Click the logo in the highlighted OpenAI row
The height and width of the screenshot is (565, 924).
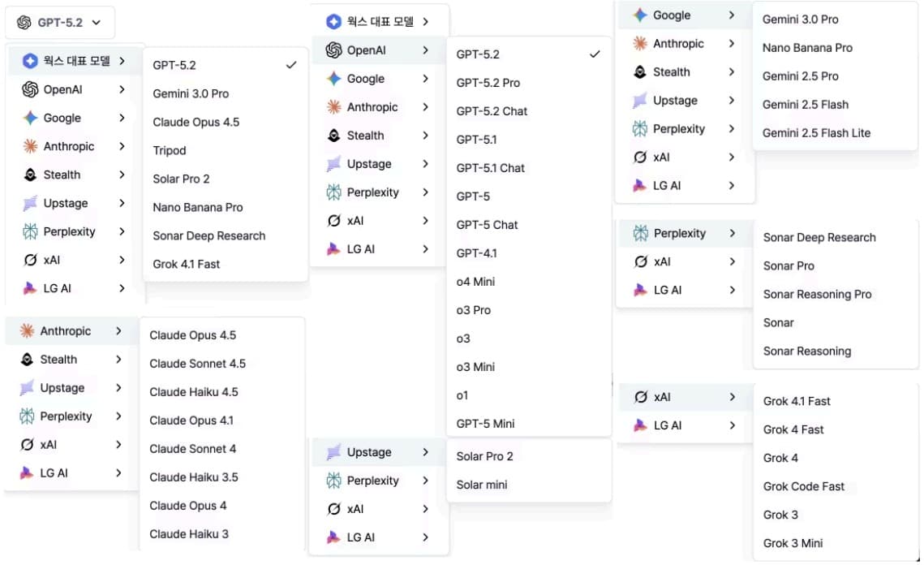click(x=333, y=50)
